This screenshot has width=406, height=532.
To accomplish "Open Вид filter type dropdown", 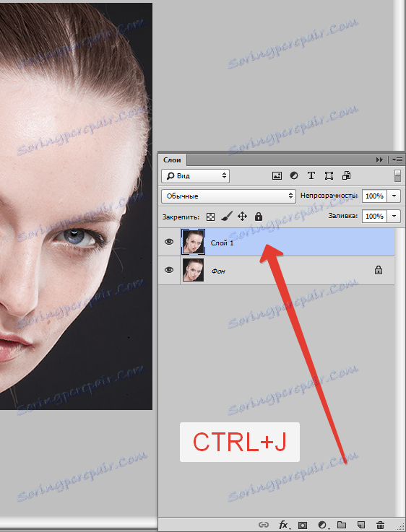I will pyautogui.click(x=196, y=176).
